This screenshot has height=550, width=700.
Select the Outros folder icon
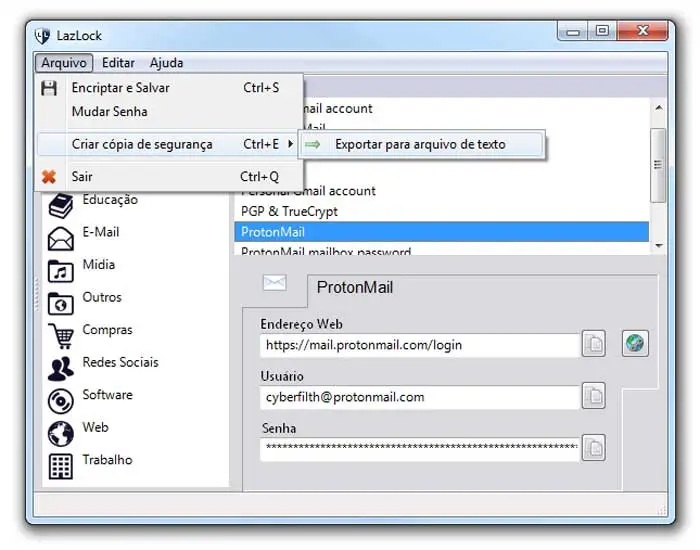click(x=61, y=304)
